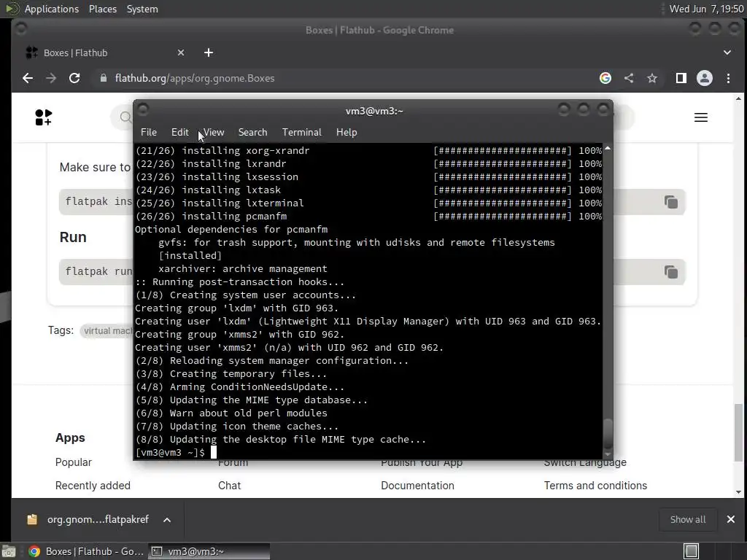Click the Chrome forward arrow
This screenshot has width=747, height=560.
51,78
